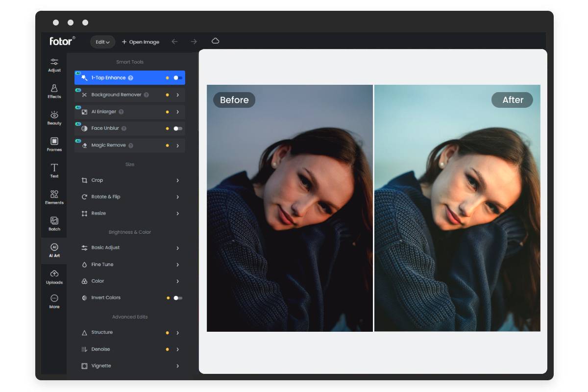
Task: Toggle the 1-Tap Enhance switch
Action: click(x=178, y=78)
